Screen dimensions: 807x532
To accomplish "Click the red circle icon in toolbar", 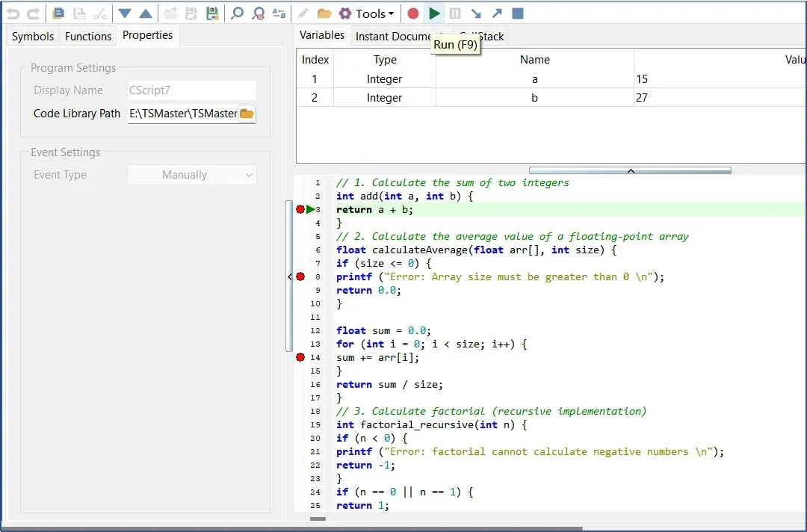I will [x=412, y=14].
